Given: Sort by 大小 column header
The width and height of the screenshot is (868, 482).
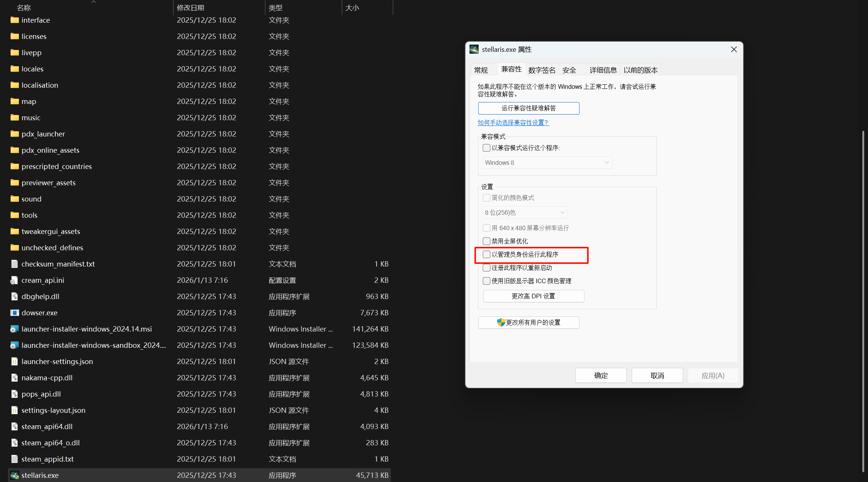Looking at the screenshot, I should point(352,8).
